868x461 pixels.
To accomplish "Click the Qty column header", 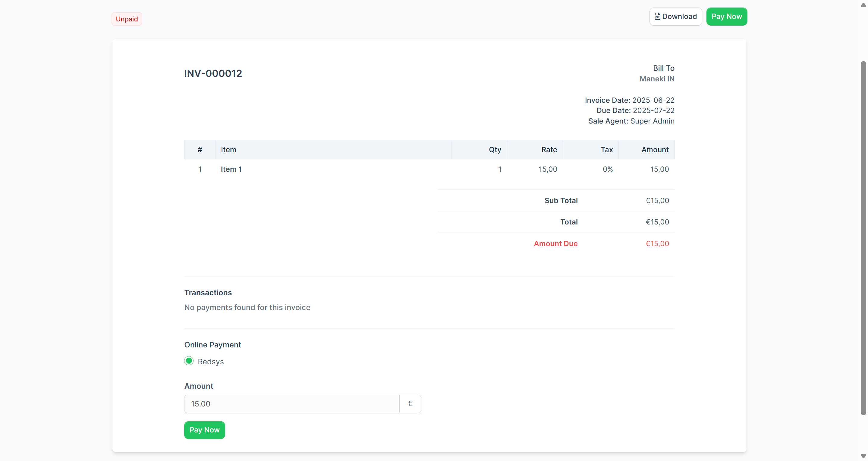I will pos(495,150).
